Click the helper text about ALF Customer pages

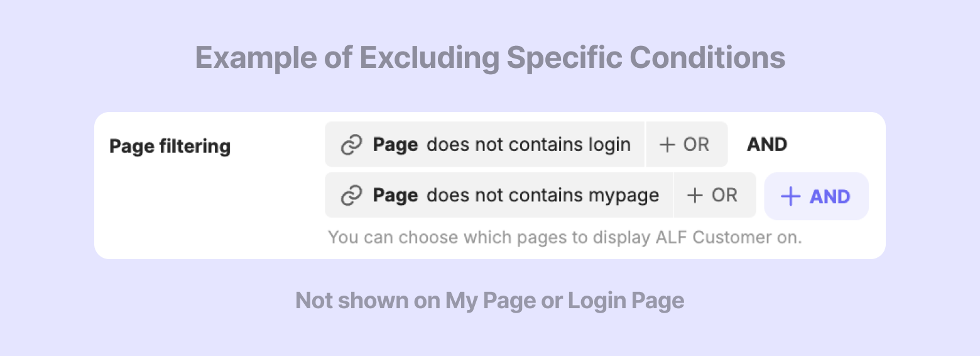[x=565, y=238]
